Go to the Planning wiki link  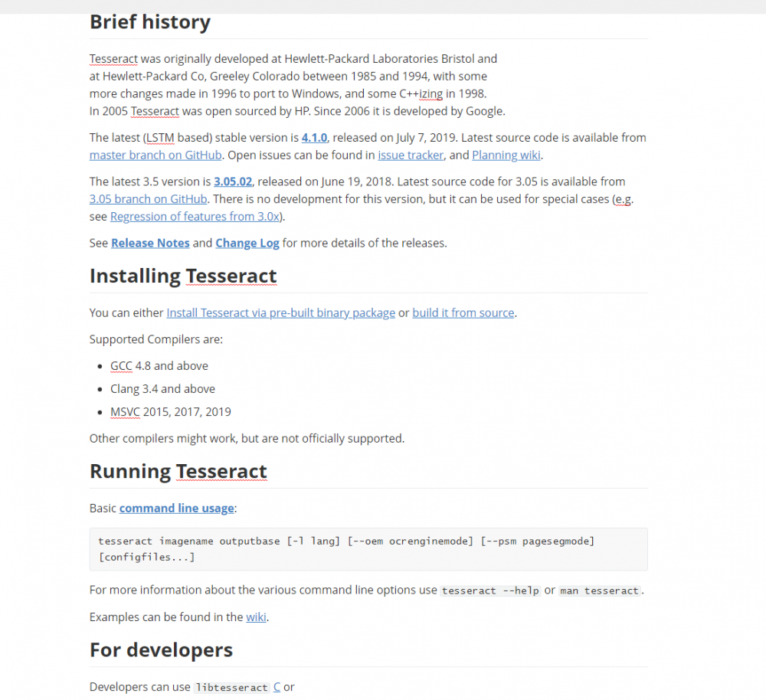tap(506, 155)
